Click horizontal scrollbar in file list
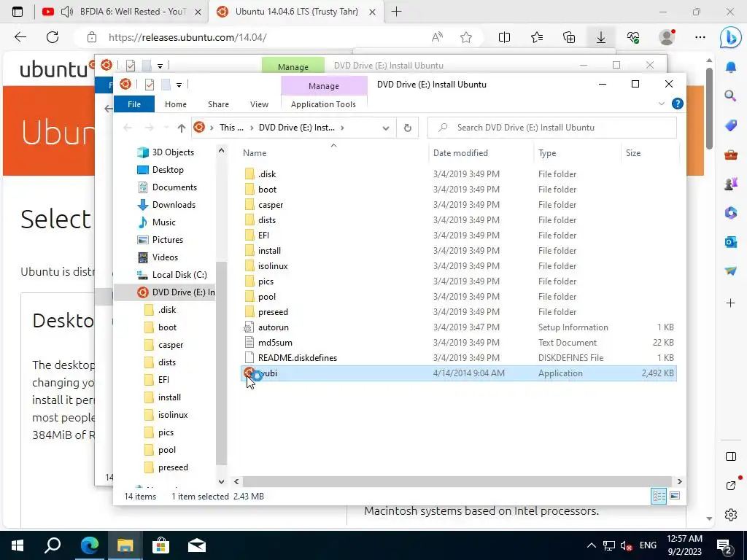 pos(457,481)
